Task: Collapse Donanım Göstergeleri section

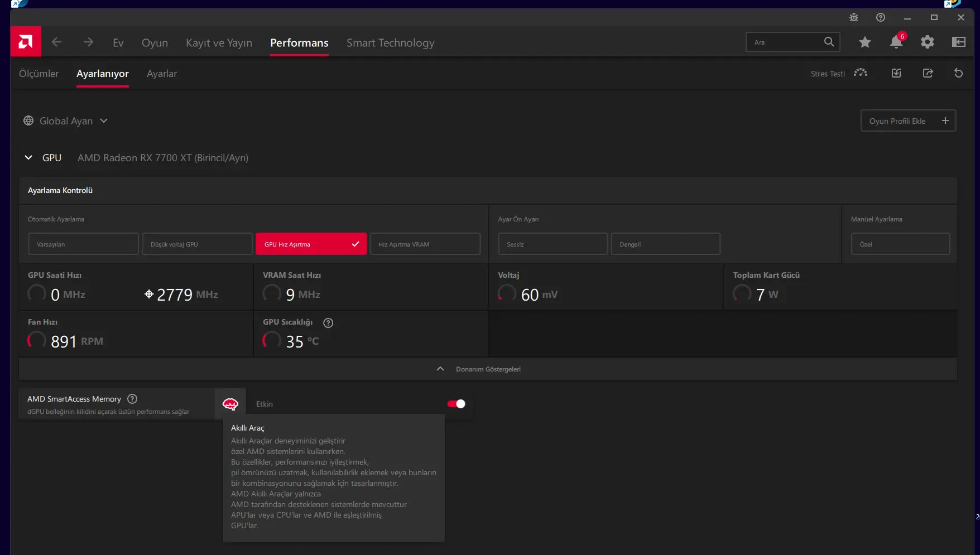Action: [x=440, y=369]
